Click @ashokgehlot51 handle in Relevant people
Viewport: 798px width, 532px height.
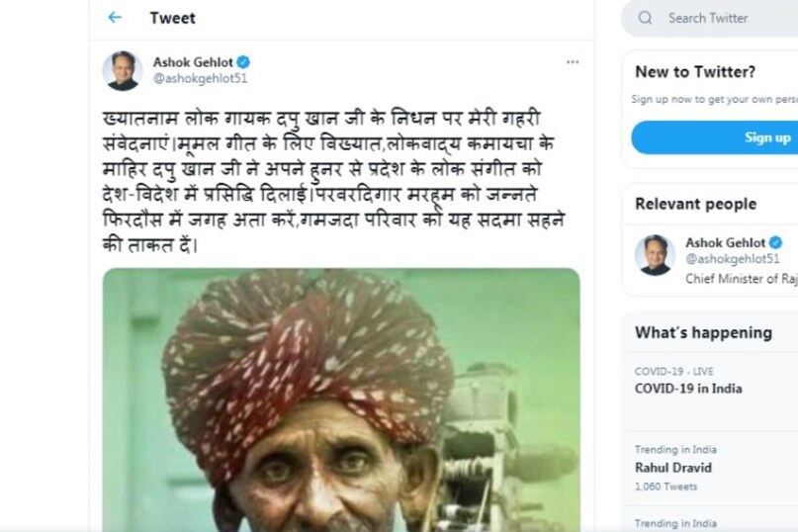click(x=732, y=259)
